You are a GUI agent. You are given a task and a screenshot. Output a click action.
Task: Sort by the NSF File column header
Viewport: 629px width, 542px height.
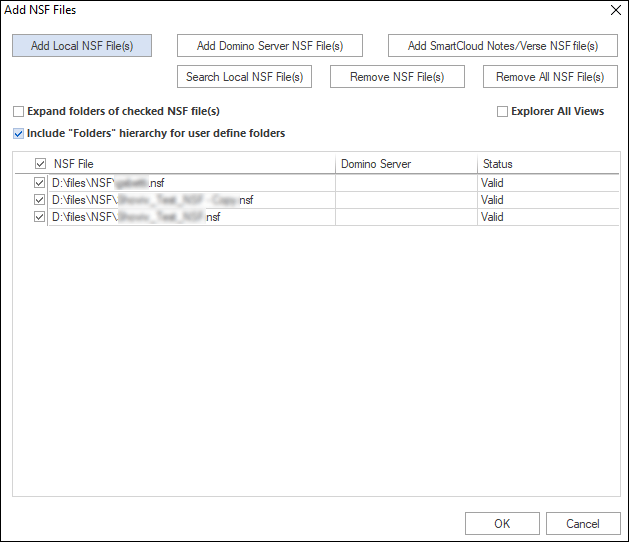pyautogui.click(x=74, y=164)
